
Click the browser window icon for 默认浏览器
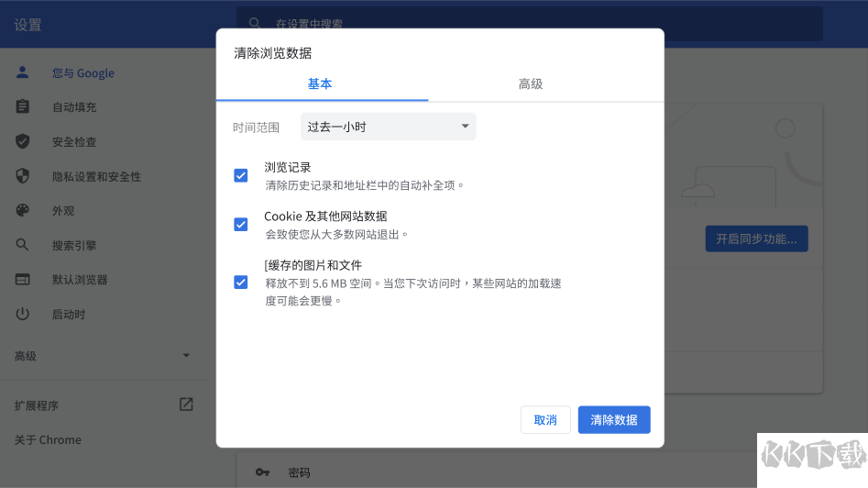point(22,279)
